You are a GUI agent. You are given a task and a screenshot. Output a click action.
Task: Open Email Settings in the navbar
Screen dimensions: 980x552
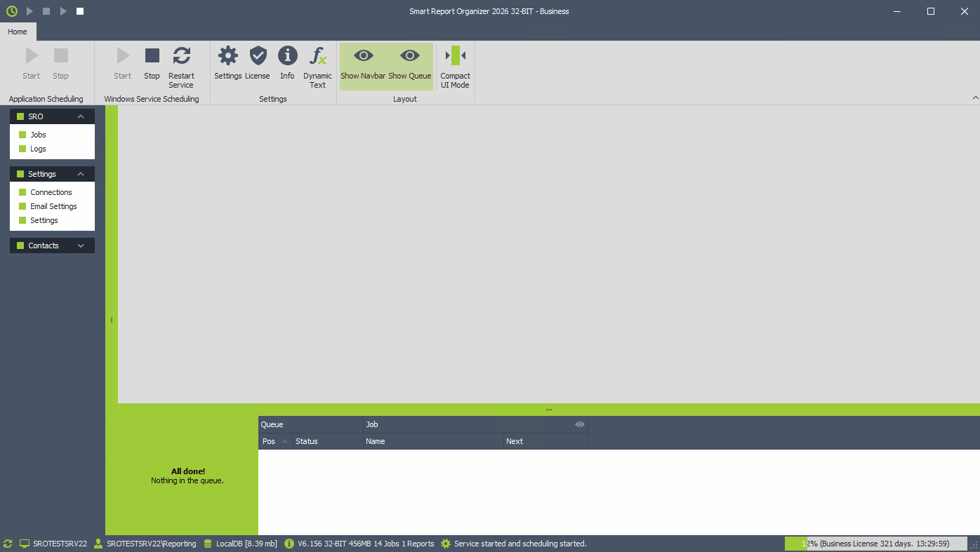(52, 206)
